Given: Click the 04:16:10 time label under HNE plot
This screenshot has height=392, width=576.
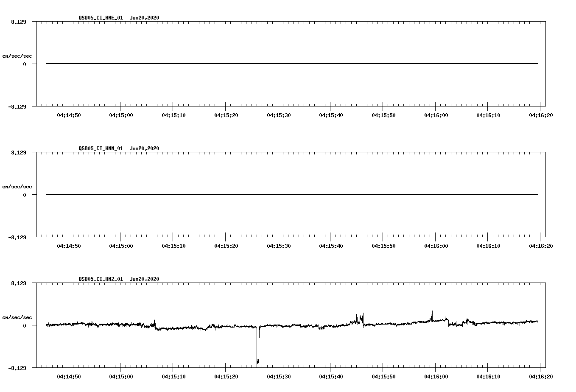Looking at the screenshot, I should pyautogui.click(x=488, y=115).
